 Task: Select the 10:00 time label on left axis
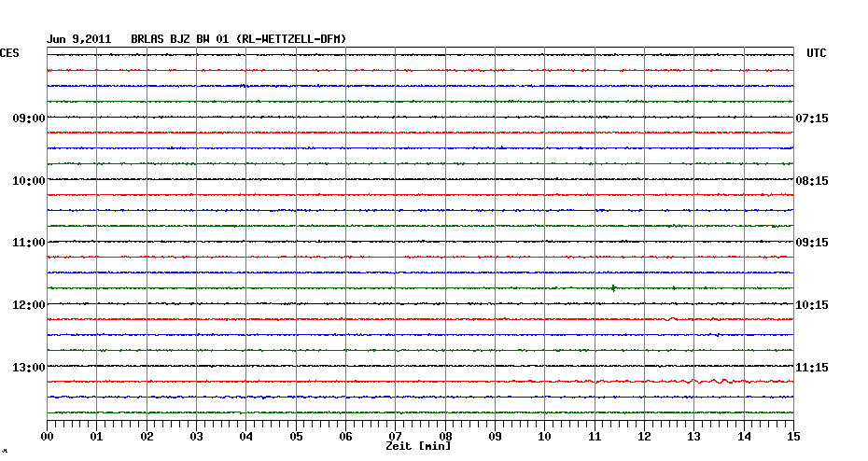28,180
